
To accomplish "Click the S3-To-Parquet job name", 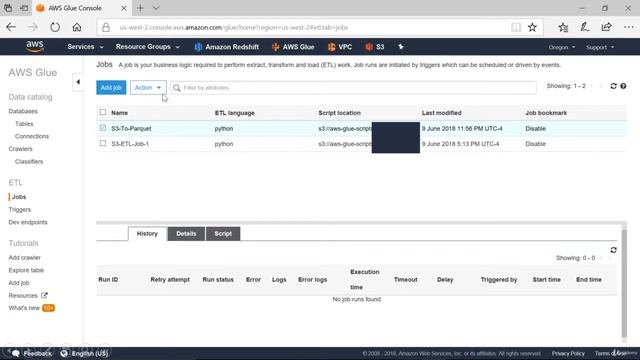I will pyautogui.click(x=131, y=128).
